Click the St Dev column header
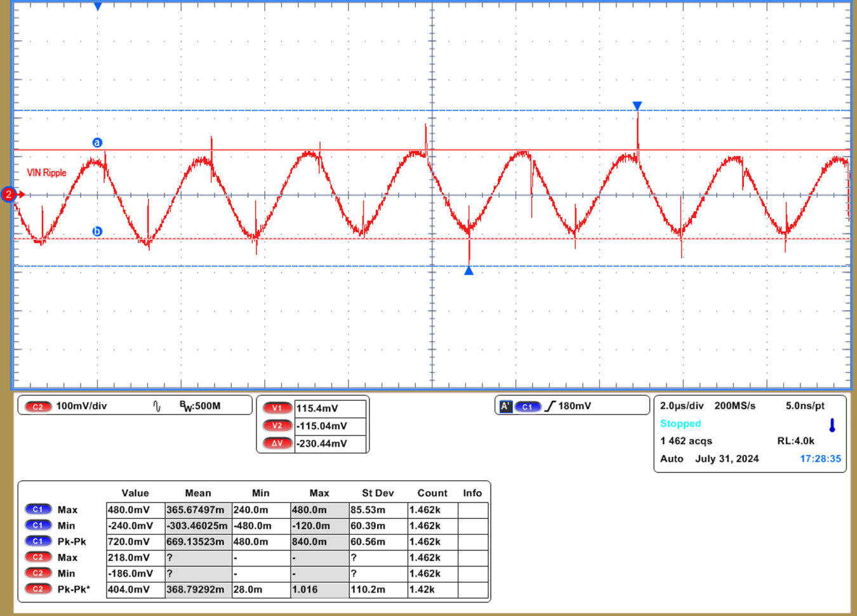The height and width of the screenshot is (616, 857). point(378,493)
